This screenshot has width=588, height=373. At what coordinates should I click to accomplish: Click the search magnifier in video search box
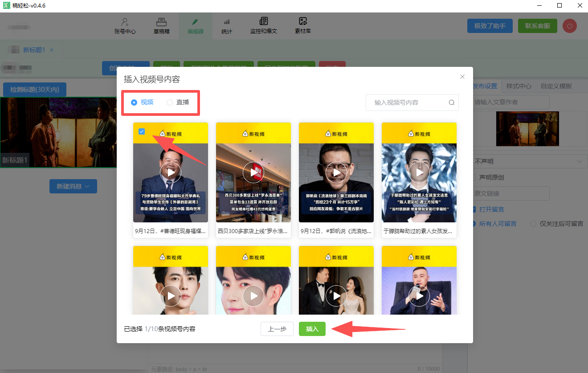451,102
